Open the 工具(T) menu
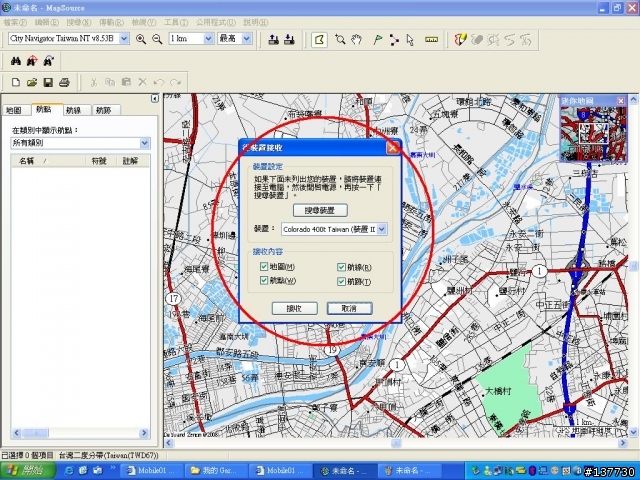This screenshot has width=640, height=480. click(176, 22)
